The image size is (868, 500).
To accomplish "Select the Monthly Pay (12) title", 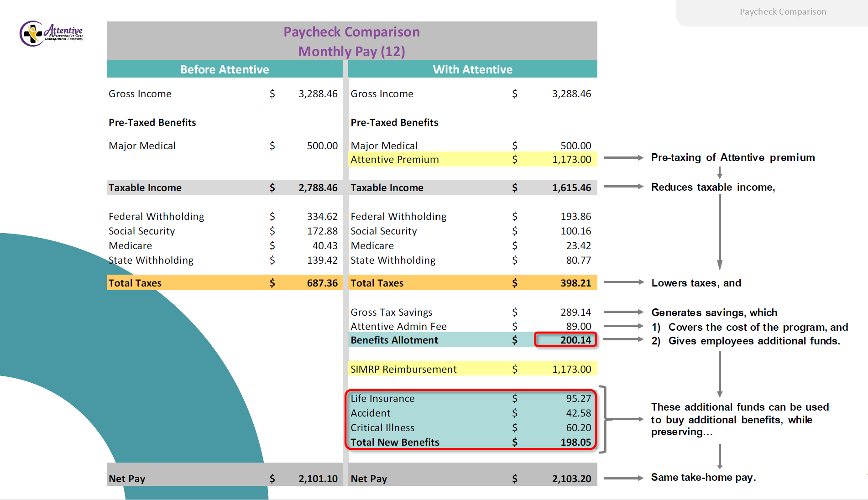I will pos(351,52).
